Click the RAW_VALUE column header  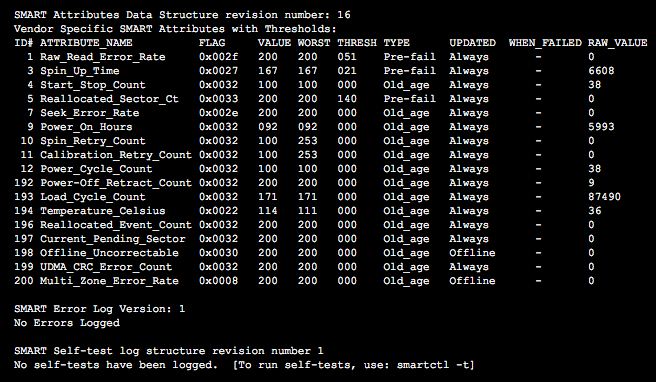618,43
